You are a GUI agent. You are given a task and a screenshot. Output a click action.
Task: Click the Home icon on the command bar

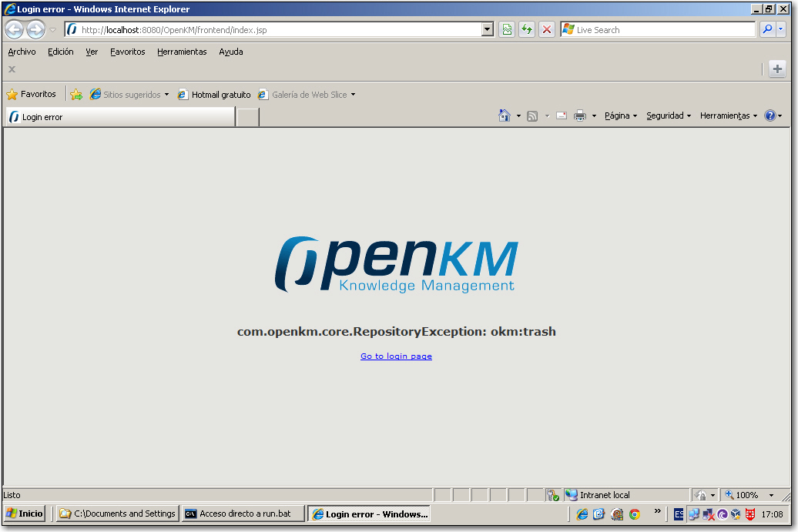click(505, 115)
